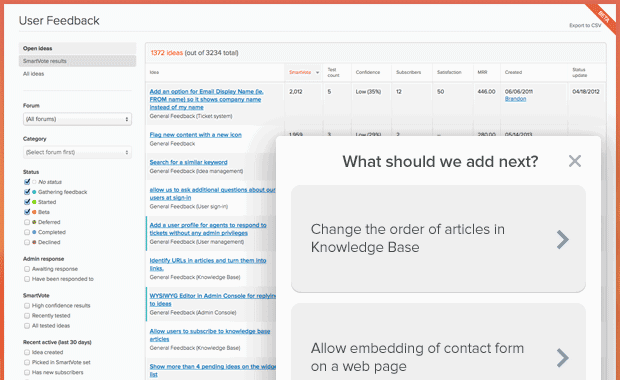Uncheck the Gathering feedback status checkbox
This screenshot has width=620, height=380.
click(27, 192)
